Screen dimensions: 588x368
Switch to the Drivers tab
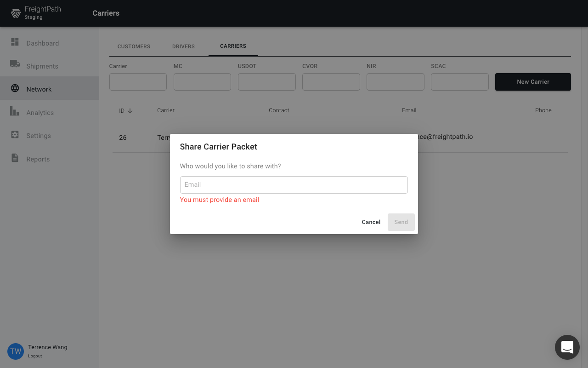pos(183,46)
